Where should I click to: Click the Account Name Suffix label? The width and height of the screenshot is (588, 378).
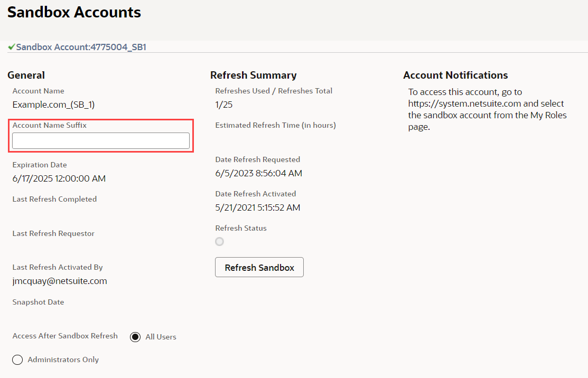coord(50,126)
